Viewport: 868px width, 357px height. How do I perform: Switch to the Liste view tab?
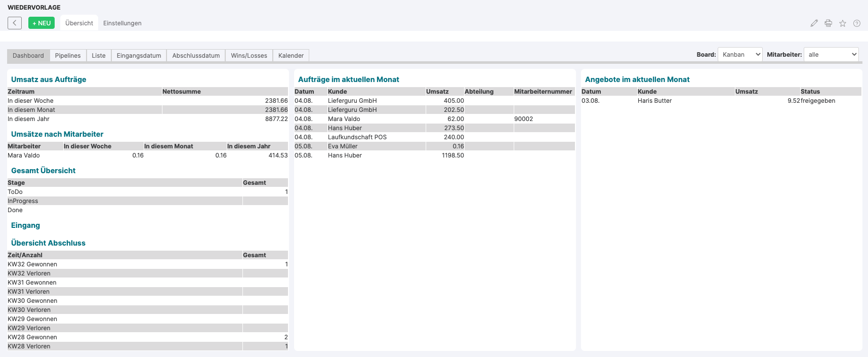point(99,56)
